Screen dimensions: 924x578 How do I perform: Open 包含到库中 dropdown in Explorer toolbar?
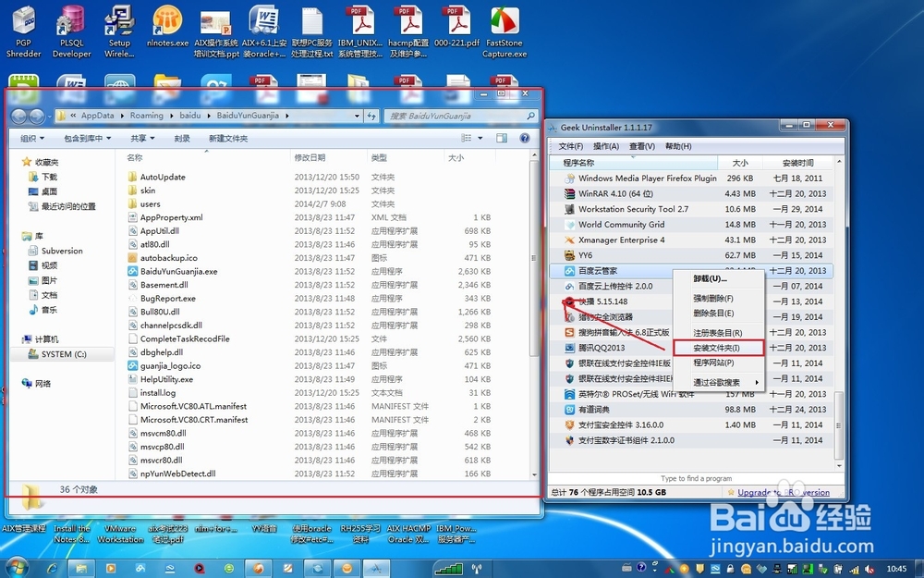click(87, 138)
